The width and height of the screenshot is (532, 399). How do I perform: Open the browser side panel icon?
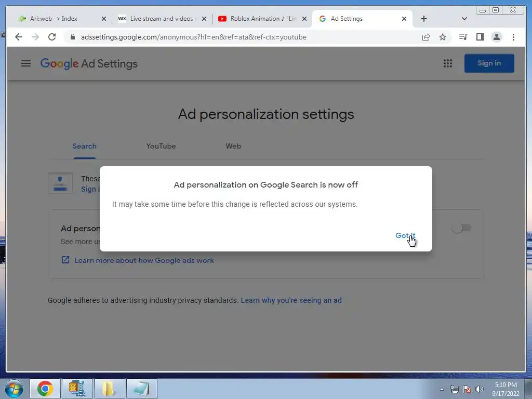(x=480, y=37)
